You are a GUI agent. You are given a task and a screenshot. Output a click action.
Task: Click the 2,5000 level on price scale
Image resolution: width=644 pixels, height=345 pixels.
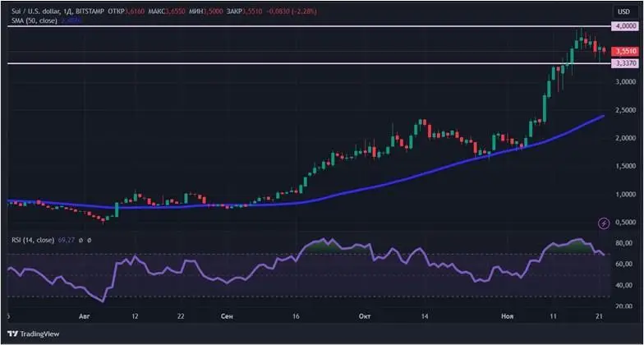625,110
